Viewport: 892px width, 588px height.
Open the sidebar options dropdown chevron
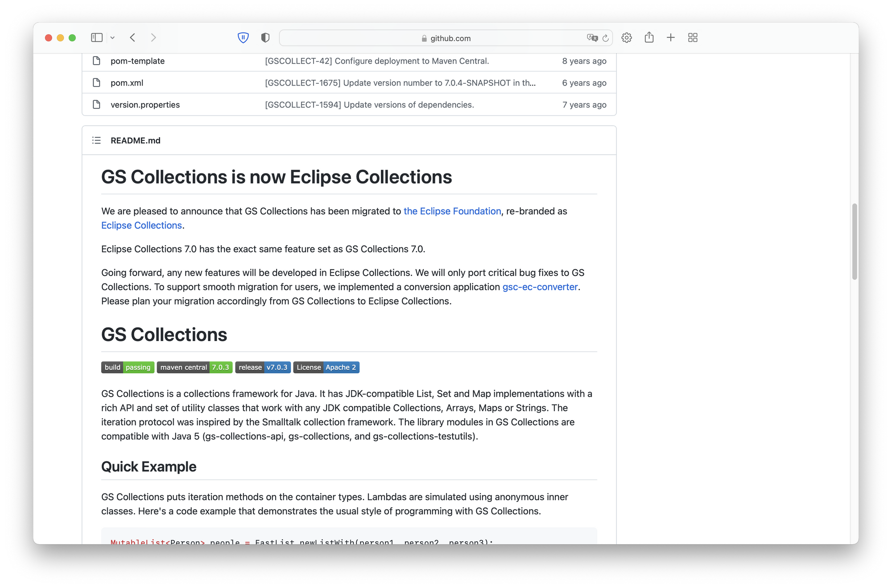[x=112, y=38]
